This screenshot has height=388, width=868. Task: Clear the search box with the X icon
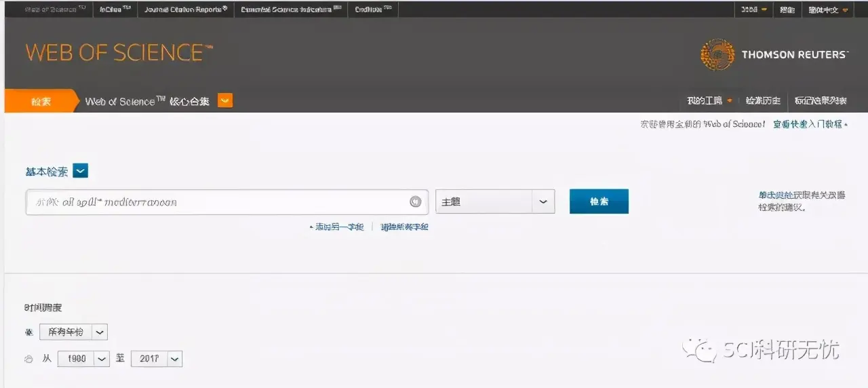pos(416,202)
